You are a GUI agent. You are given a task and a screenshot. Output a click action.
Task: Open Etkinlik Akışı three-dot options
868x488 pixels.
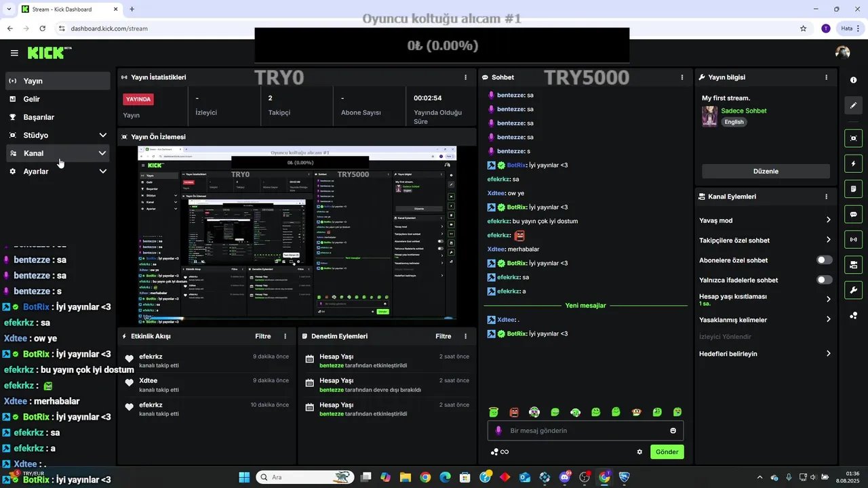pyautogui.click(x=285, y=336)
